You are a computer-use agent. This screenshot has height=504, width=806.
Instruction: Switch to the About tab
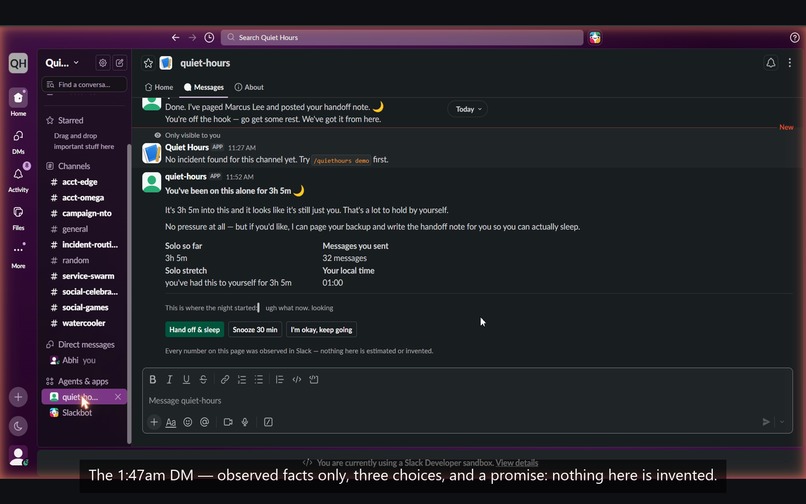click(249, 87)
